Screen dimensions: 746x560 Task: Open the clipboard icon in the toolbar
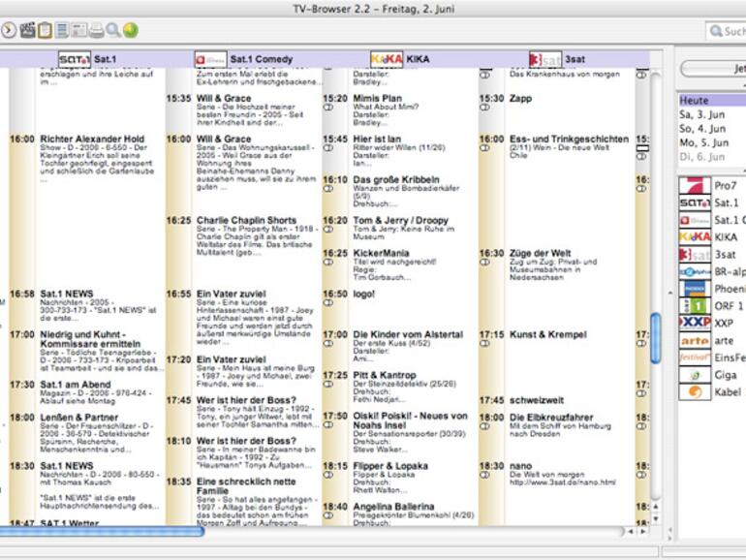45,31
